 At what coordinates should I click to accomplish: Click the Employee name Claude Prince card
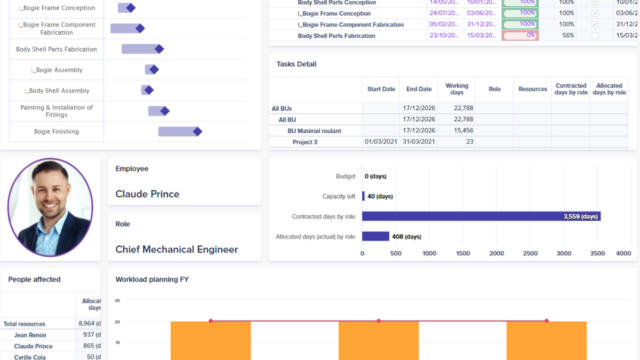tap(184, 182)
